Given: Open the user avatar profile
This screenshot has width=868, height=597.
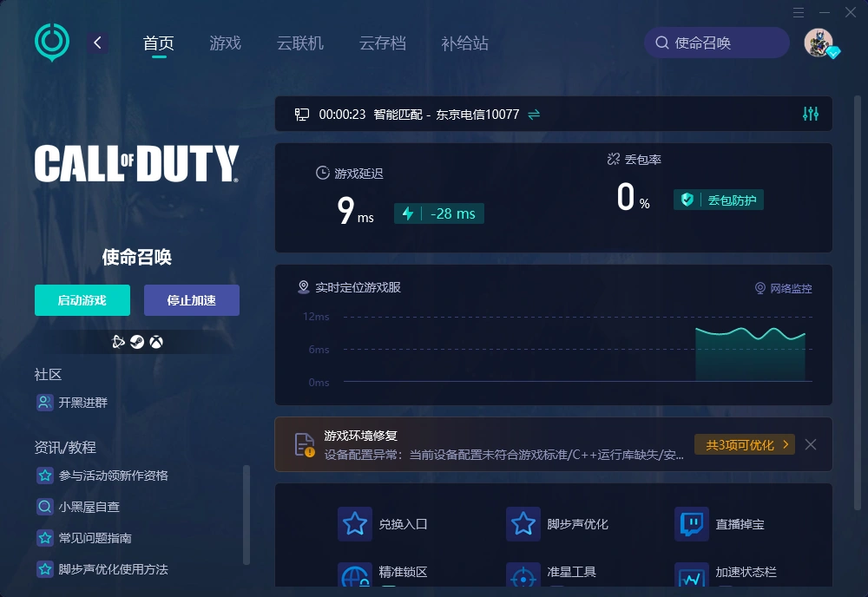Looking at the screenshot, I should [x=819, y=43].
